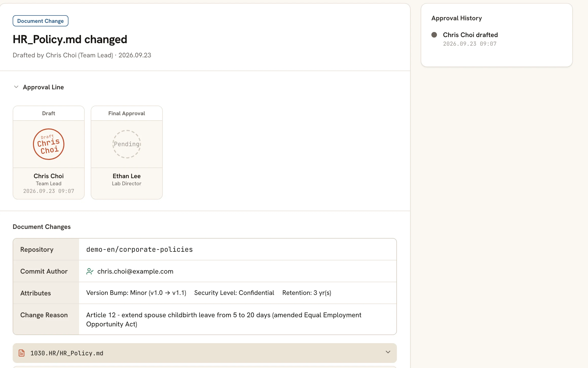
Task: Click the Approval History panel heading
Action: [x=457, y=18]
